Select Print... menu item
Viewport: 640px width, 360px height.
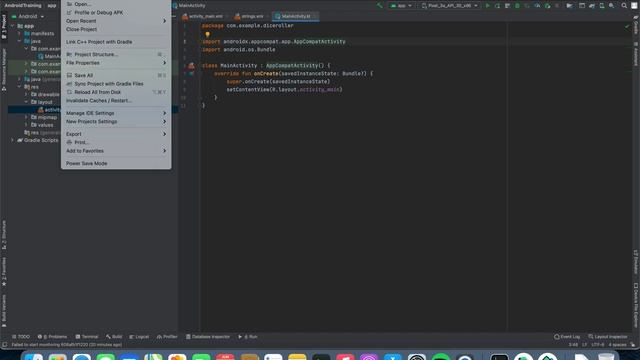click(116, 142)
